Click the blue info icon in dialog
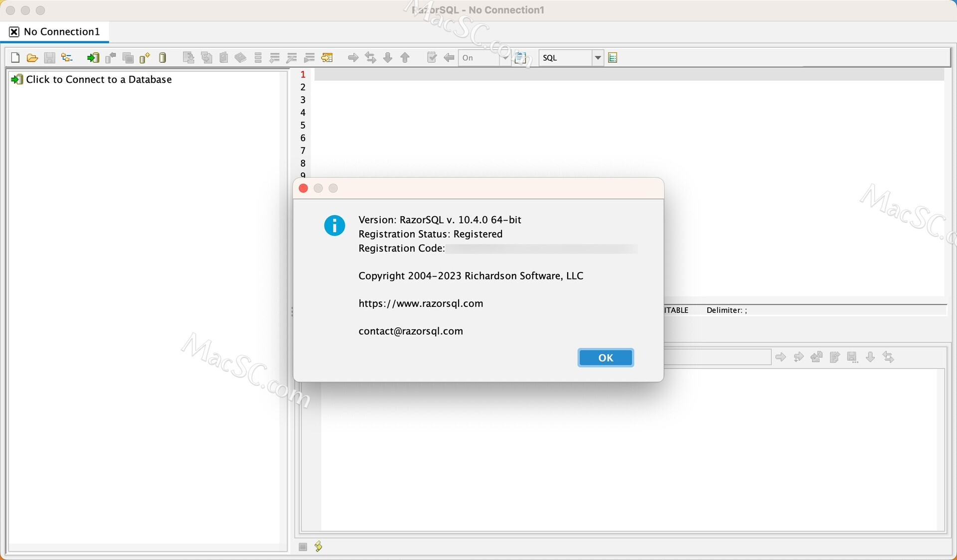The image size is (957, 560). pyautogui.click(x=334, y=226)
